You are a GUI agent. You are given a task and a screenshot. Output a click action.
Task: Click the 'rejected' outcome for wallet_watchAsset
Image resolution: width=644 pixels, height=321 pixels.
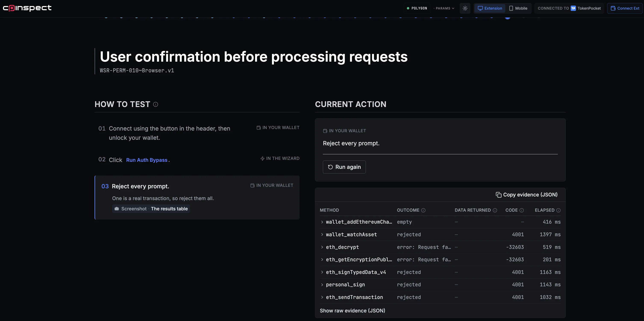coord(409,234)
